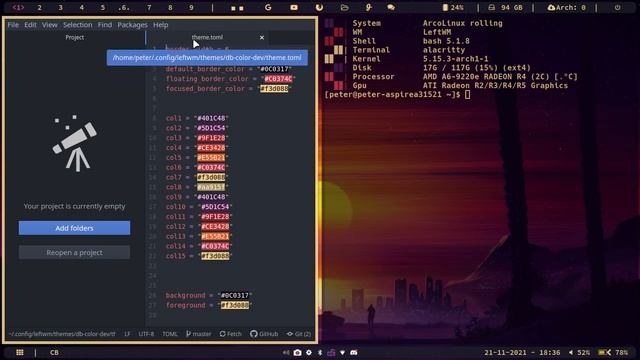Click the camera screenshot icon in bottom bar
640x360 pixels.
(298, 352)
